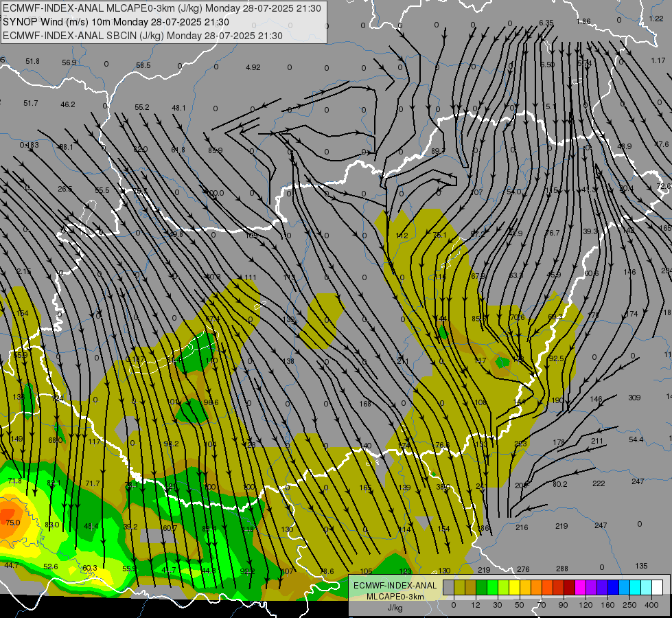Click the legend tick label 70
The width and height of the screenshot is (672, 618).
coord(542,605)
